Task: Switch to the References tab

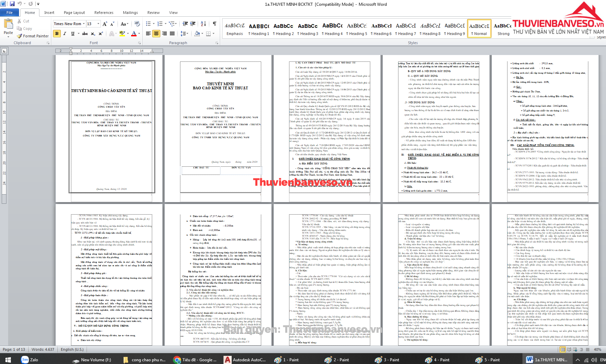Action: [104, 13]
